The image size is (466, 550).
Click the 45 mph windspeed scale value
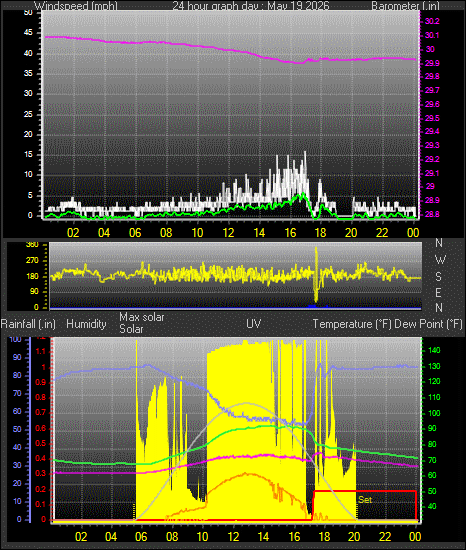(x=28, y=33)
